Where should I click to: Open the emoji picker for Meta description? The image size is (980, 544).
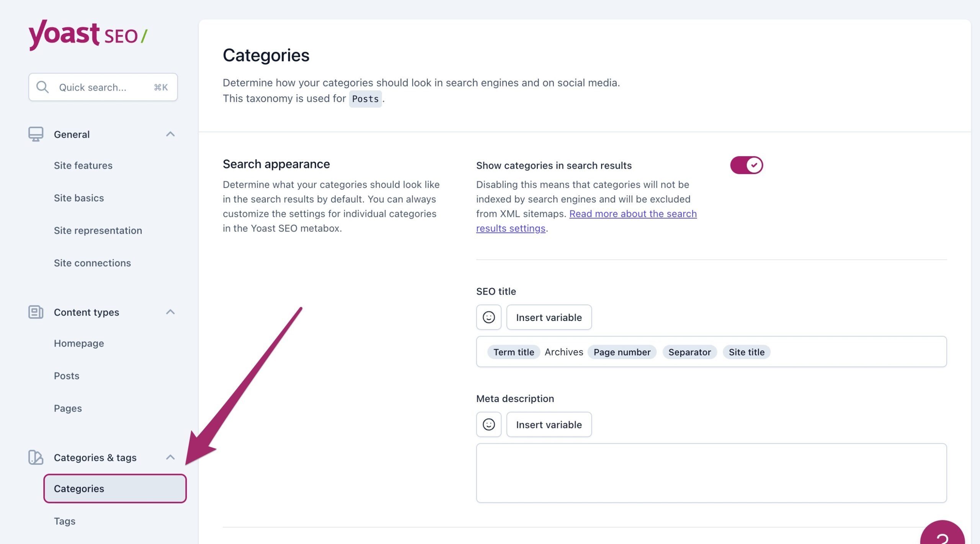pos(488,424)
